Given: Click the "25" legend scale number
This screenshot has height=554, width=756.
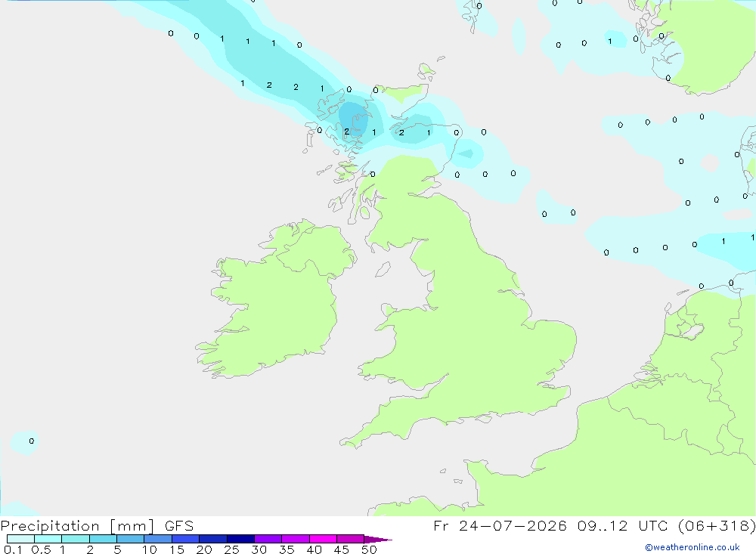Looking at the screenshot, I should [x=231, y=549].
